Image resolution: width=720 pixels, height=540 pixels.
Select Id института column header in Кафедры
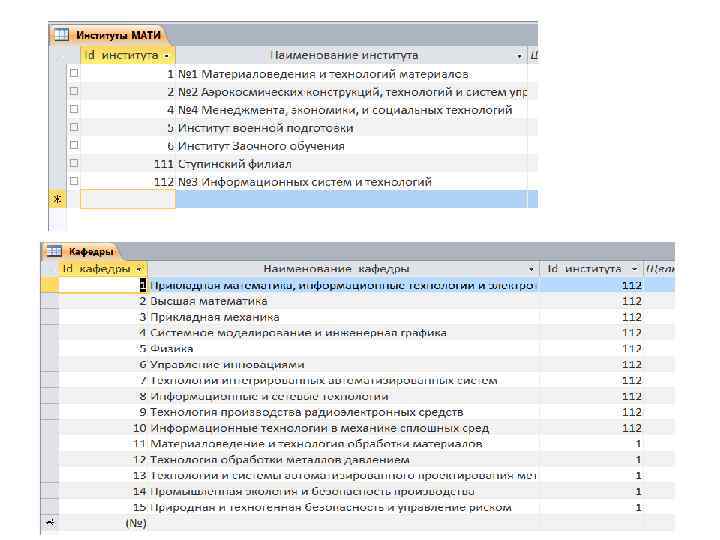[x=591, y=269]
